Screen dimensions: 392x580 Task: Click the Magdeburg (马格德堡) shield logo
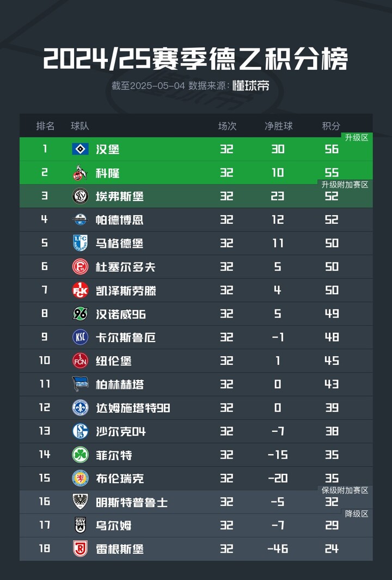[80, 243]
